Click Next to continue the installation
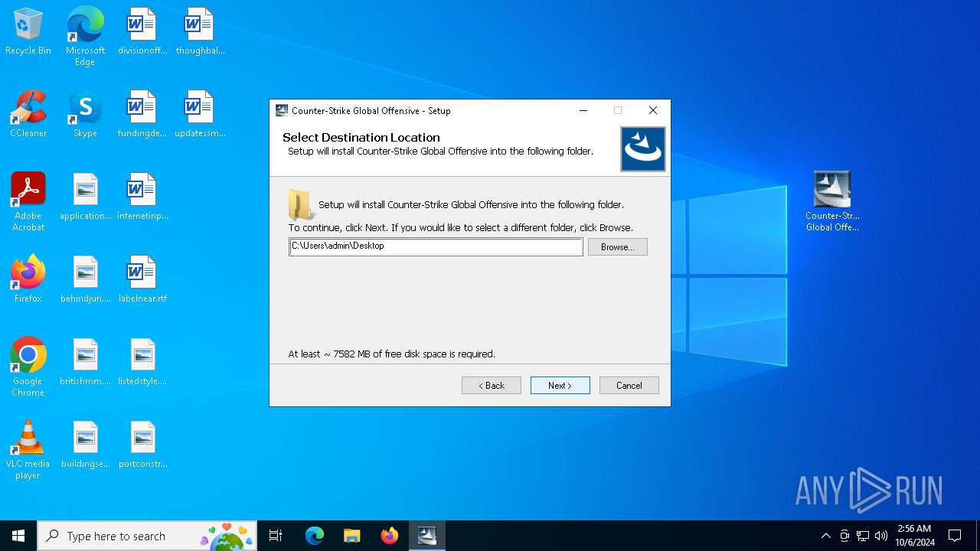Image resolution: width=980 pixels, height=551 pixels. [560, 385]
